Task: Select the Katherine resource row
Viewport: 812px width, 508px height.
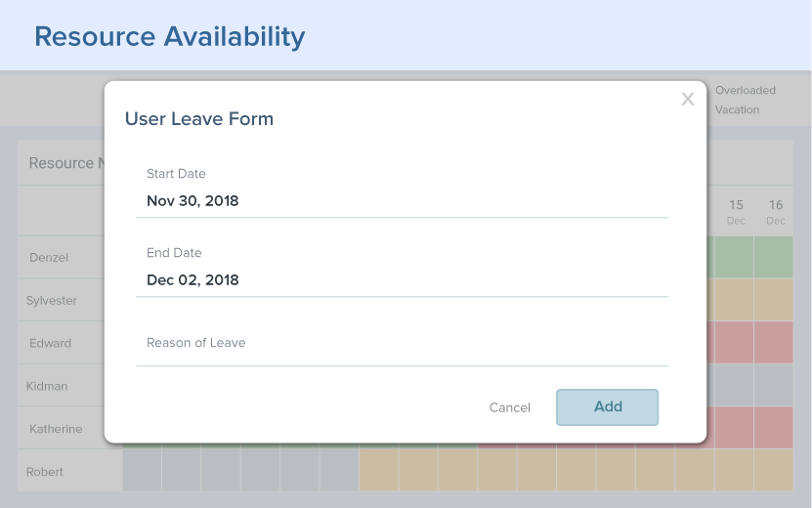Action: coord(56,429)
